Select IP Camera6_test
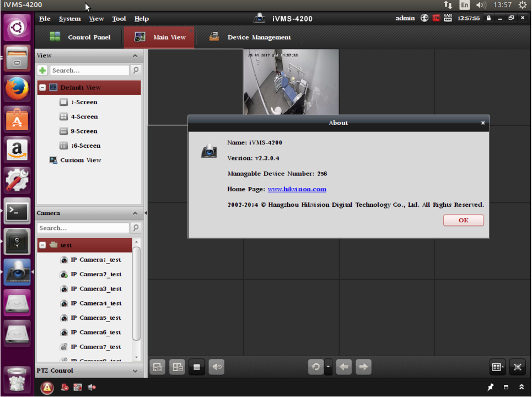This screenshot has height=397, width=532. [96, 332]
